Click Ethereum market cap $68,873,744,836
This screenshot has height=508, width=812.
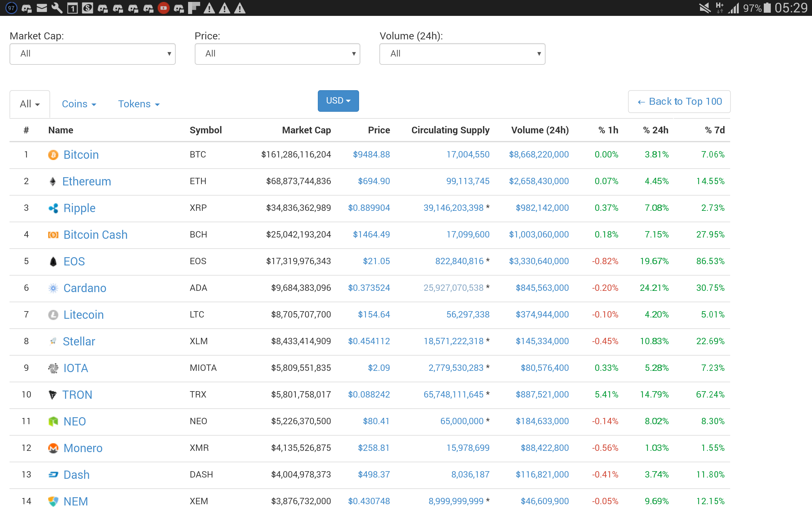pyautogui.click(x=298, y=181)
